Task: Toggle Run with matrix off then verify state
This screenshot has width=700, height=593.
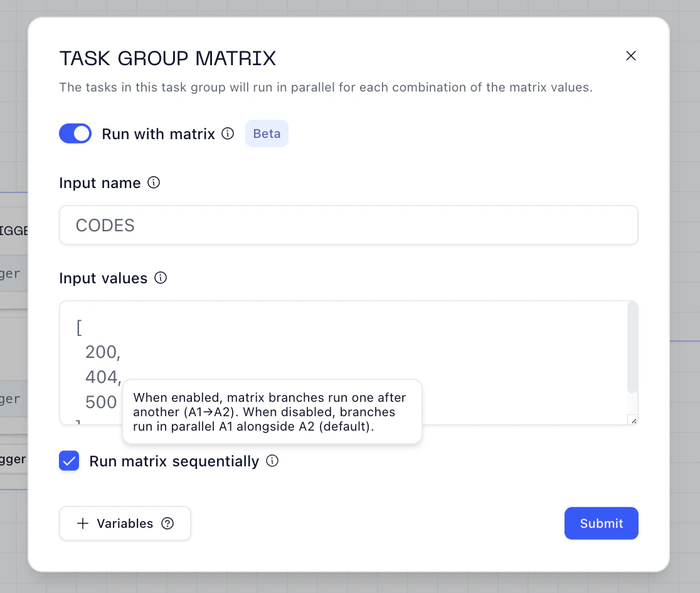Action: pyautogui.click(x=75, y=134)
